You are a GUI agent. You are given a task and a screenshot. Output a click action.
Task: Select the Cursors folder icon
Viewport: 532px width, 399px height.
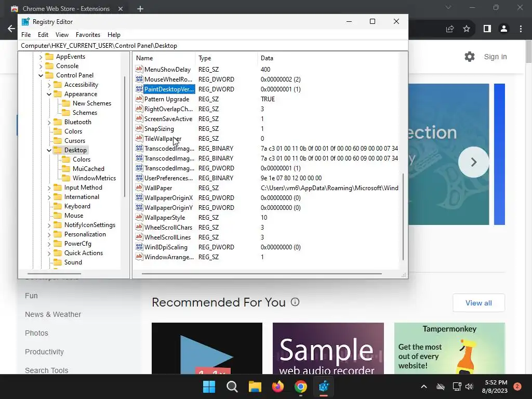pos(58,140)
